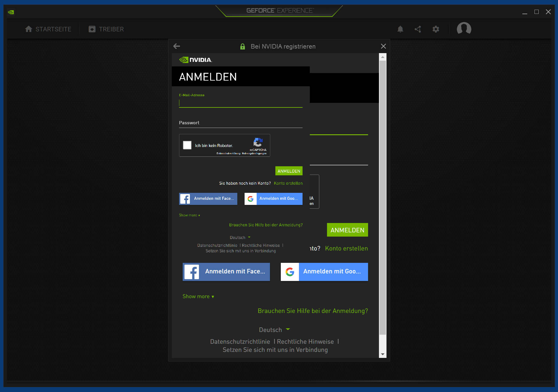Image resolution: width=558 pixels, height=392 pixels.
Task: Click the Facebook icon on the larger login button
Action: tap(192, 272)
